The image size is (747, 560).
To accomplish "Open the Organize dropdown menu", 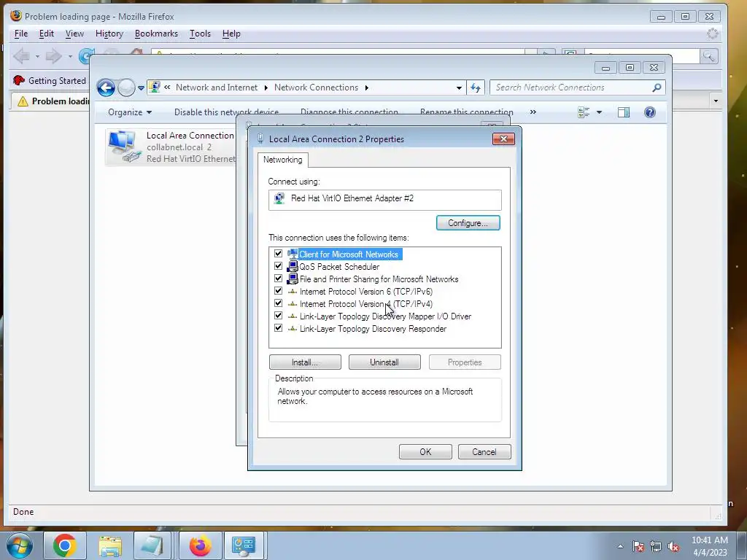I will point(130,112).
